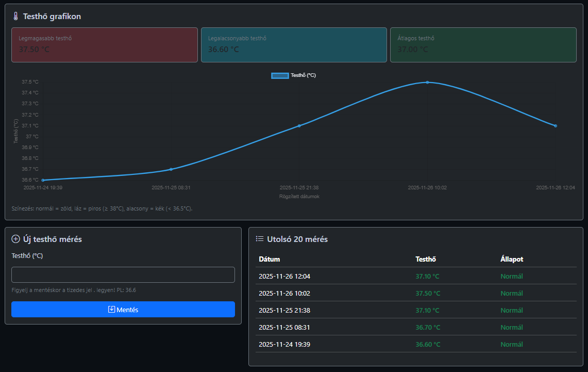This screenshot has width=588, height=372.
Task: Click the first data point at 36.6 °C
Action: (43, 180)
